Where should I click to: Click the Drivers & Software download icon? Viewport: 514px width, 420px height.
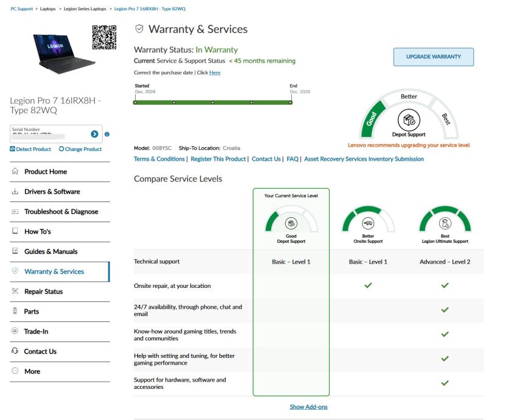tap(15, 191)
